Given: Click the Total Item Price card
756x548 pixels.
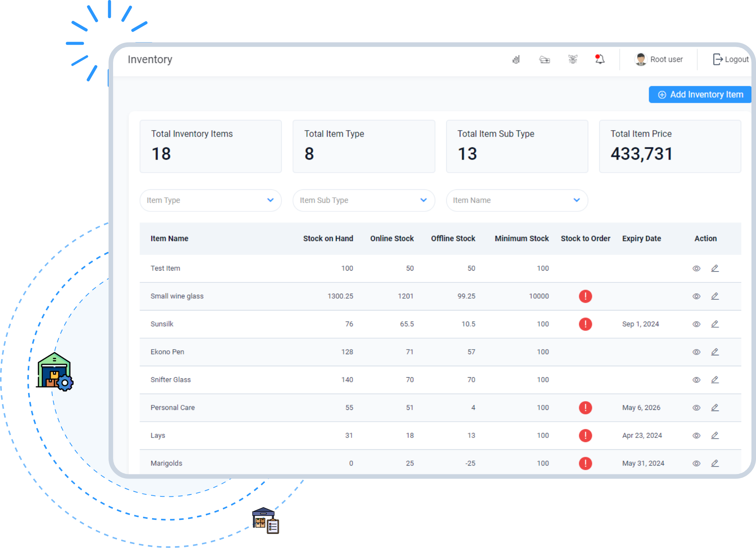Looking at the screenshot, I should 670,146.
